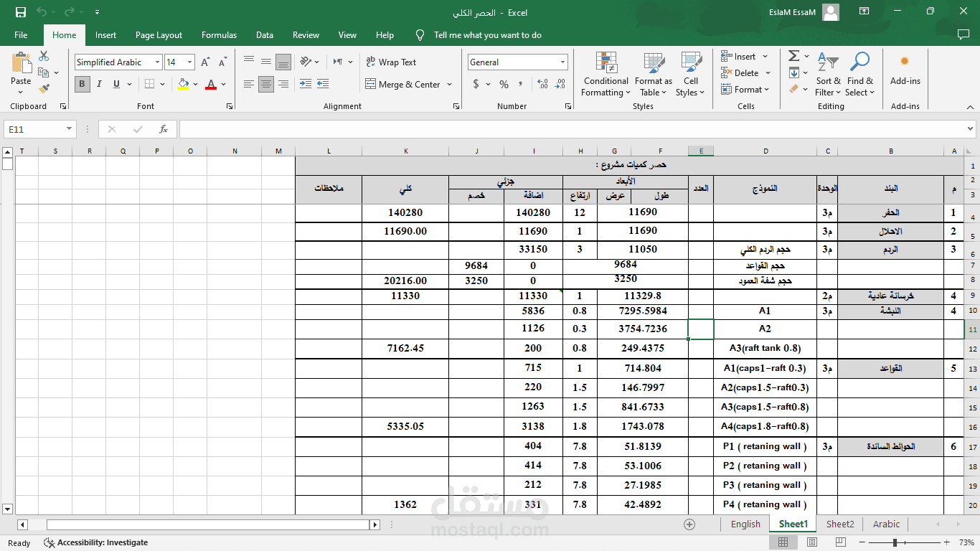Toggle Top Align vertical alignment
The height and width of the screenshot is (551, 980).
click(249, 62)
